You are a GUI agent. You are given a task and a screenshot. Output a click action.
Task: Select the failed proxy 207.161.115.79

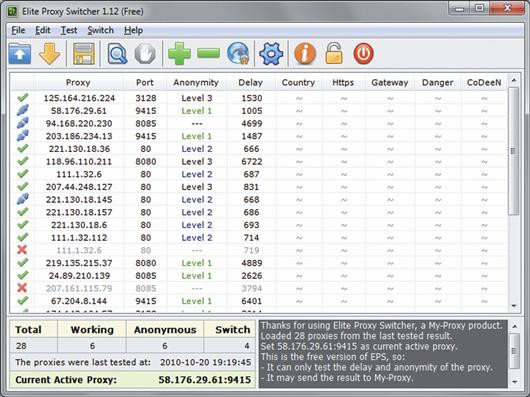point(259,288)
